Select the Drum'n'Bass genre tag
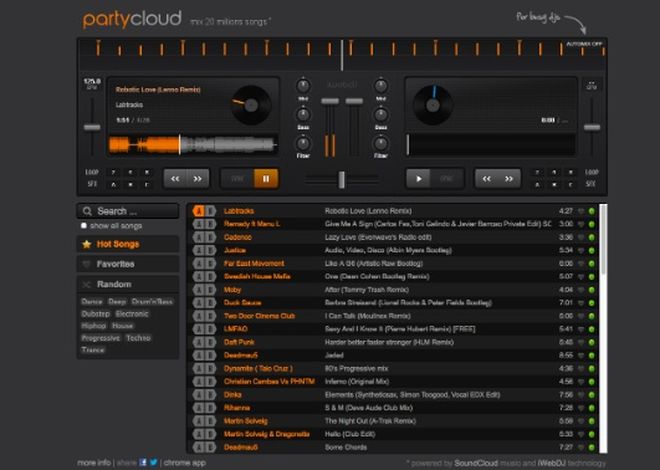The width and height of the screenshot is (660, 470). 152,302
